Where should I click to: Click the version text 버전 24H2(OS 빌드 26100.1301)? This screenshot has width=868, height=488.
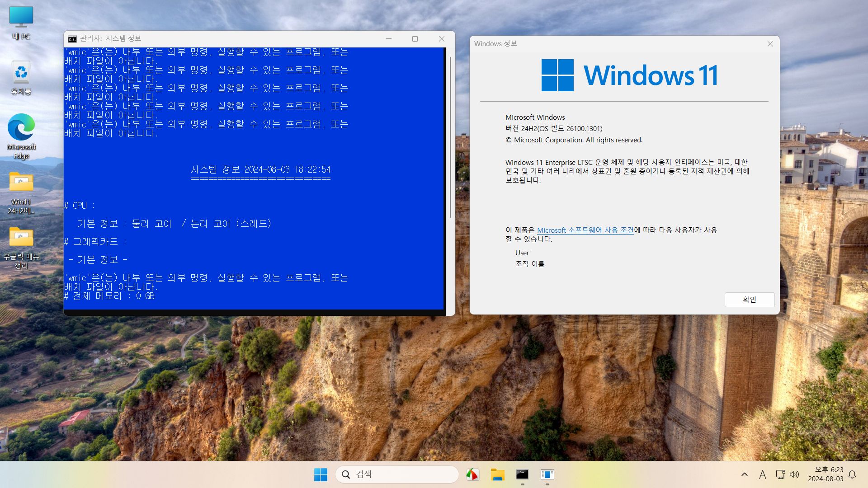[x=554, y=129]
